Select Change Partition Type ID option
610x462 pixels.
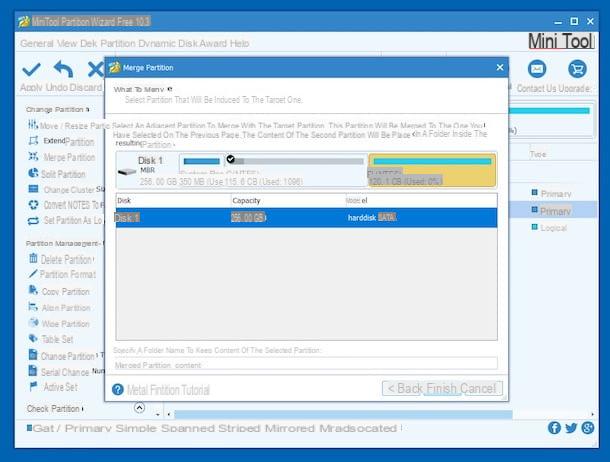[66, 356]
